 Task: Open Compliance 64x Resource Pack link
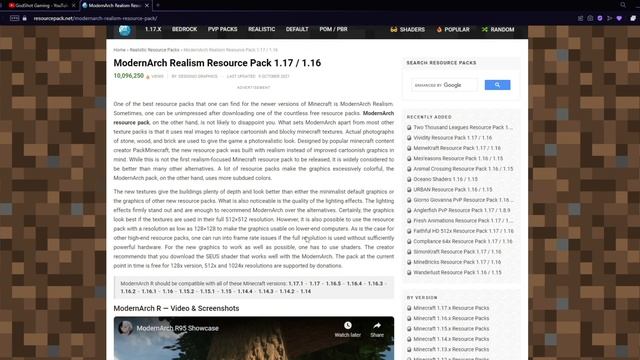pyautogui.click(x=462, y=241)
